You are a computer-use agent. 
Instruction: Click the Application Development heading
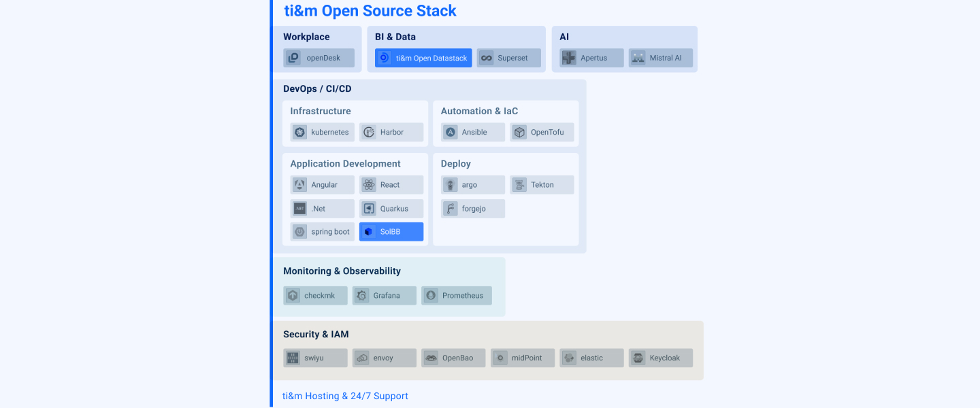345,164
